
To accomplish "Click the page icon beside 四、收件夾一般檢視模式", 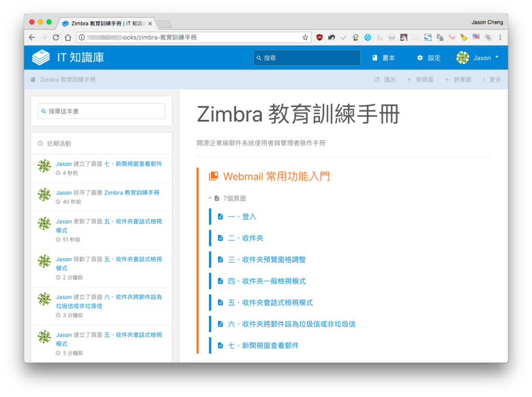I will 220,281.
